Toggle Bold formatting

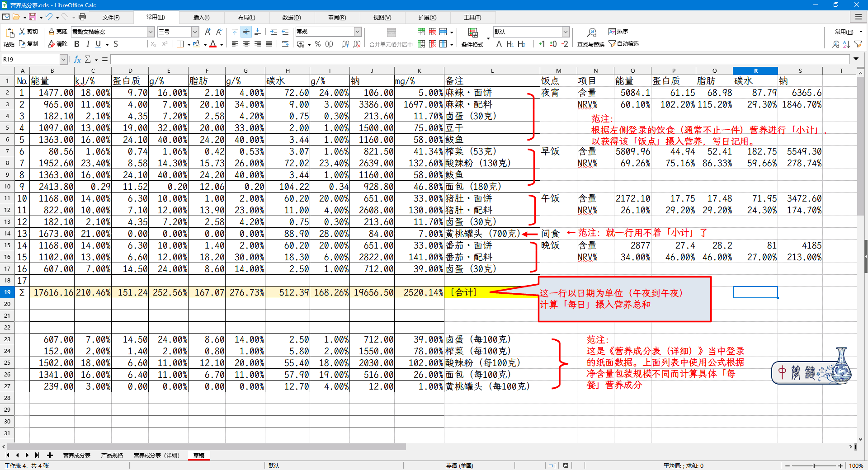pos(77,44)
